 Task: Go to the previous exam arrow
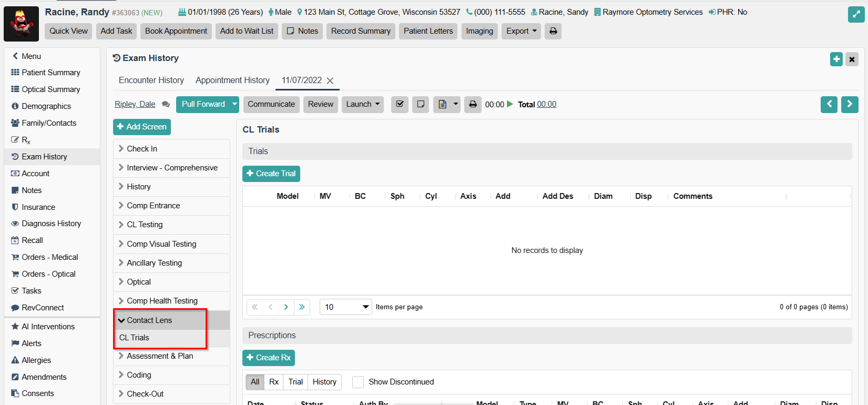point(829,104)
